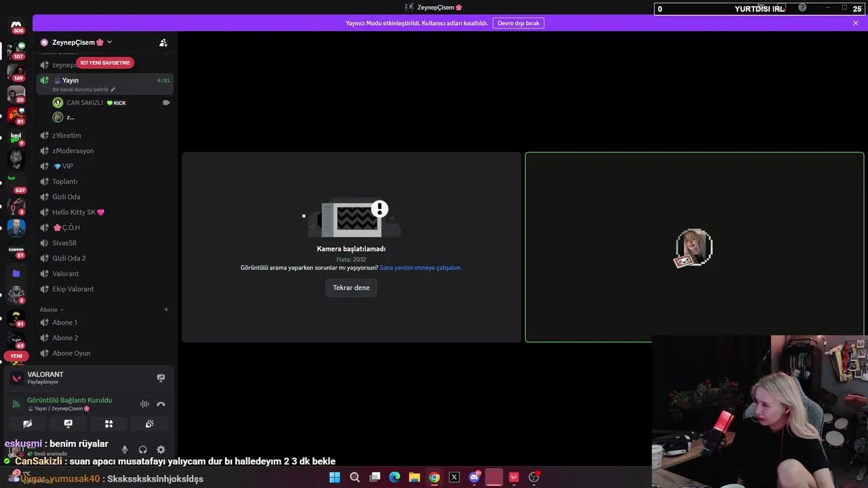
Task: Mute the microphone in user panel
Action: pyautogui.click(x=125, y=449)
